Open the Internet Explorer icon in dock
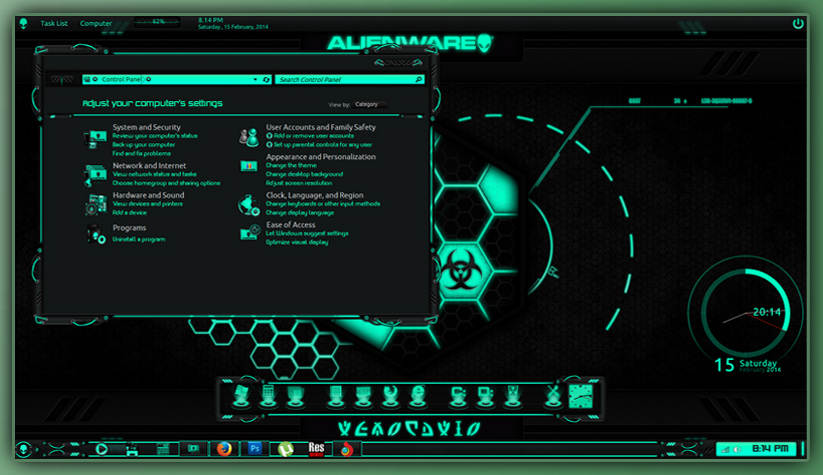 click(x=418, y=397)
